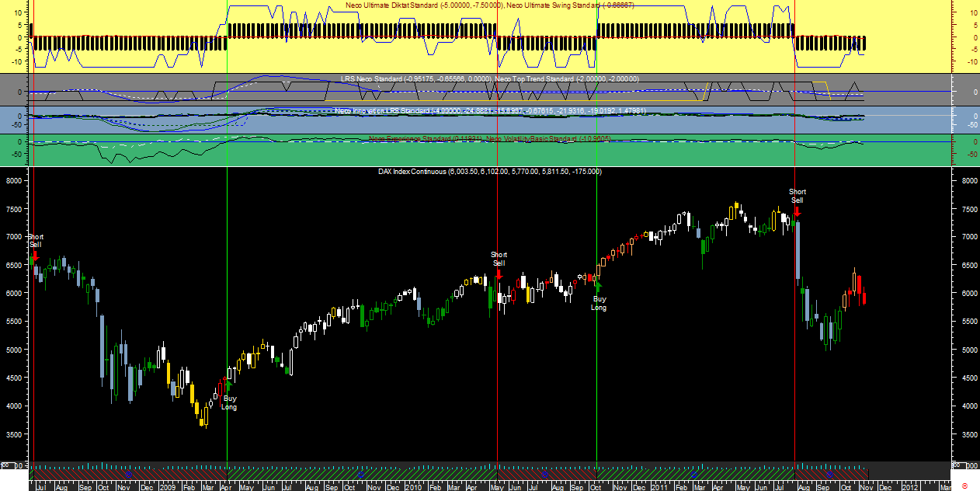Click the small red circle icon in the bottom corner

coord(964,485)
